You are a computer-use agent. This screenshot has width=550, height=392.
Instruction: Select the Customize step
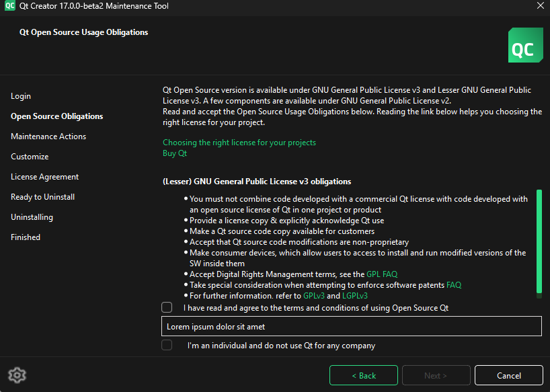[x=30, y=157]
